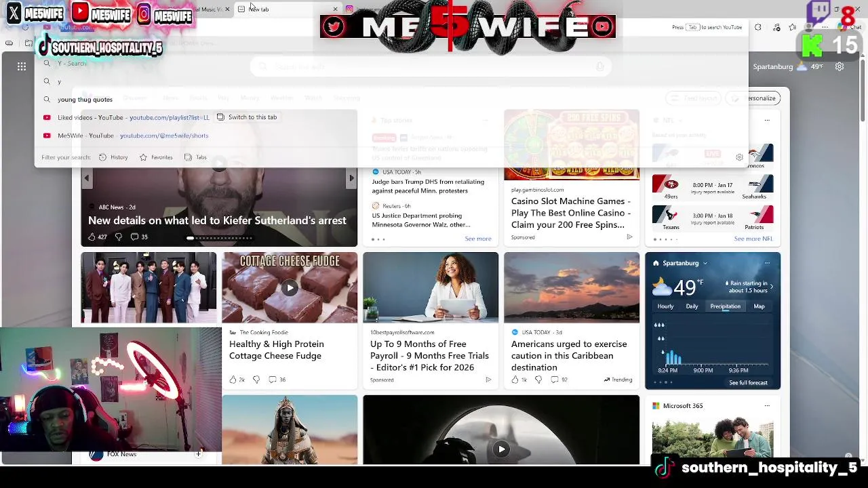The height and width of the screenshot is (488, 868).
Task: Open the Healthy & High Protein Cottage Cheese Fudge headline
Action: click(x=277, y=350)
